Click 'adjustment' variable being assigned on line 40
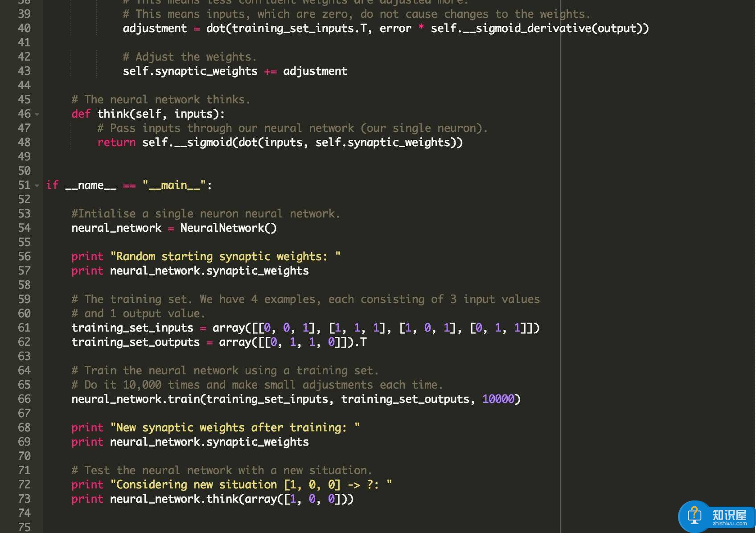Image resolution: width=756 pixels, height=533 pixels. (155, 28)
